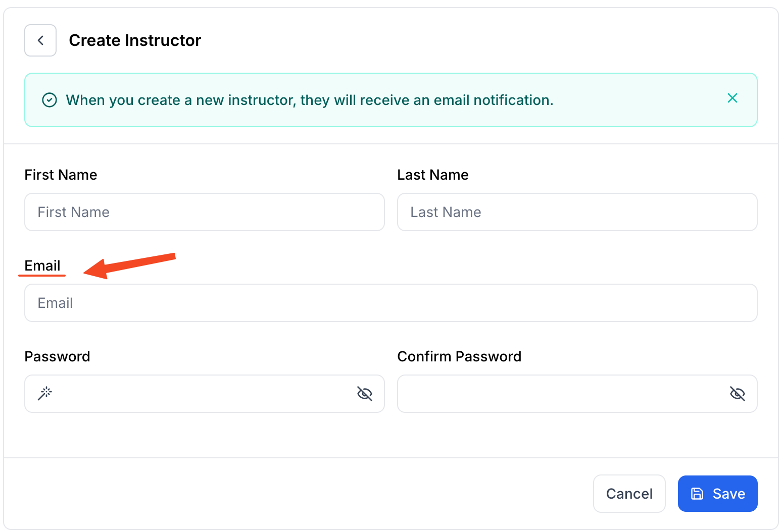Click the First Name label
The image size is (782, 532).
(61, 175)
